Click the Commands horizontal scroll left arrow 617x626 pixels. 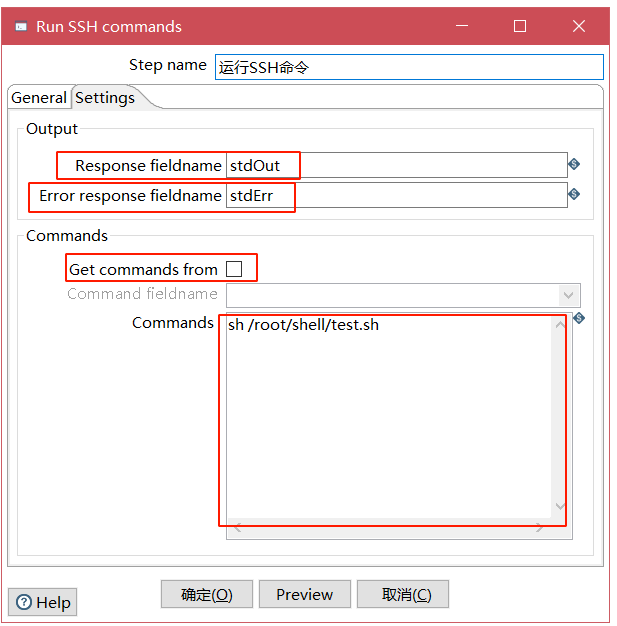tap(238, 528)
